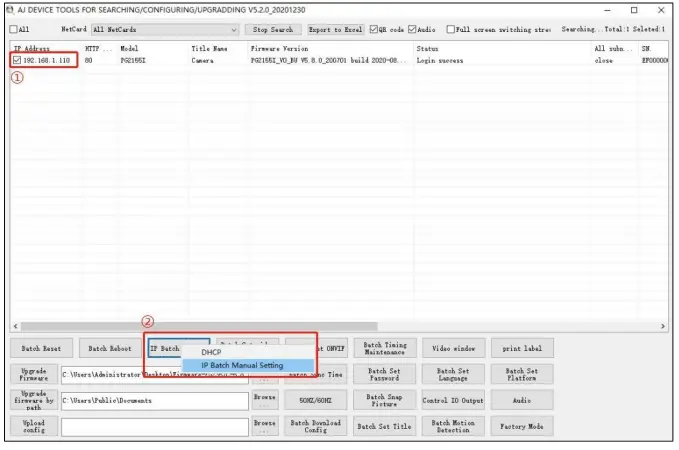Click the Status column header
This screenshot has height=450, width=679.
(x=503, y=49)
